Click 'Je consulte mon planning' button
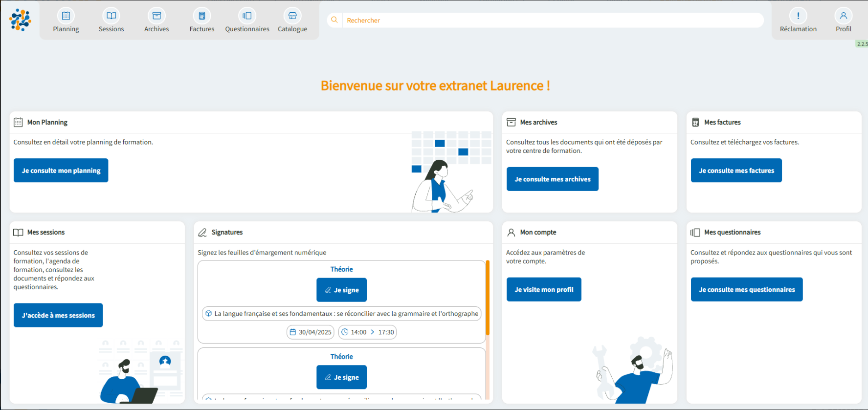The height and width of the screenshot is (410, 868). point(61,171)
